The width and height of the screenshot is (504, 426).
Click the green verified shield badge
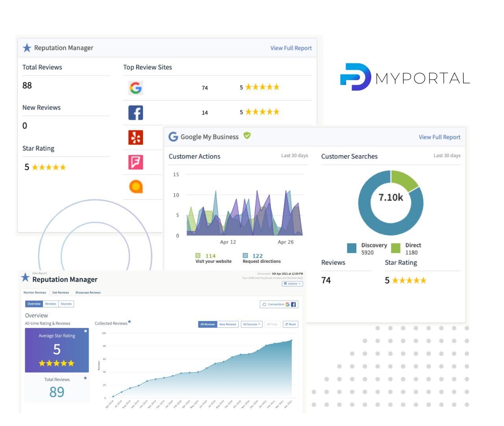(247, 136)
